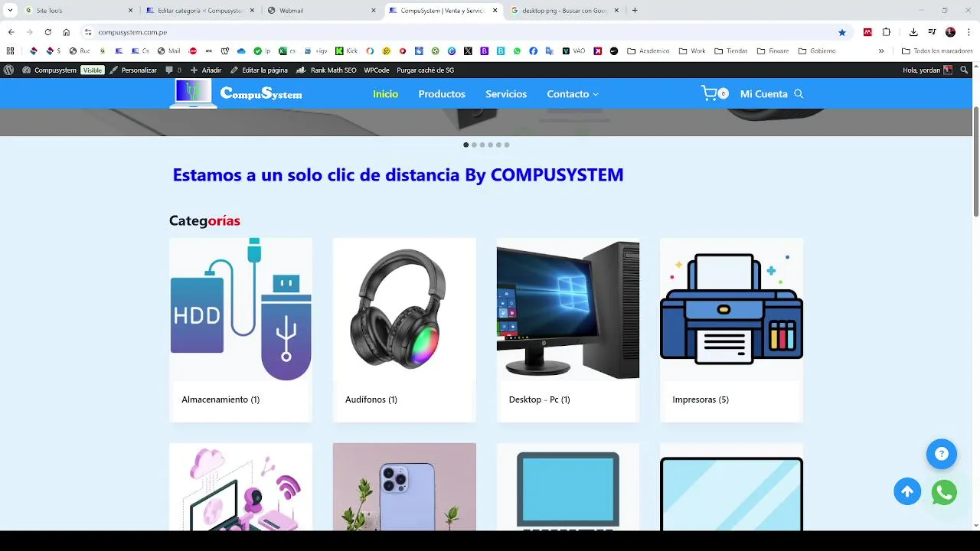
Task: Switch to the Webmail tab
Action: pyautogui.click(x=322, y=10)
